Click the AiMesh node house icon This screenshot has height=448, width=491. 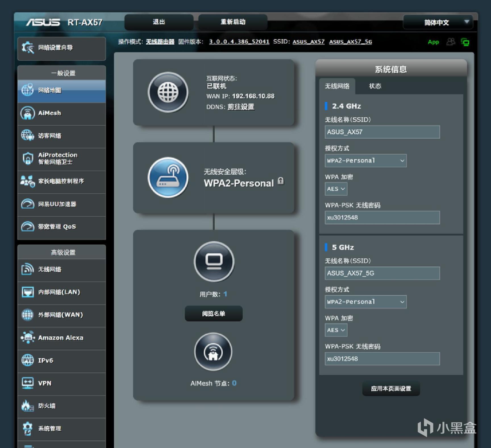pos(213,352)
